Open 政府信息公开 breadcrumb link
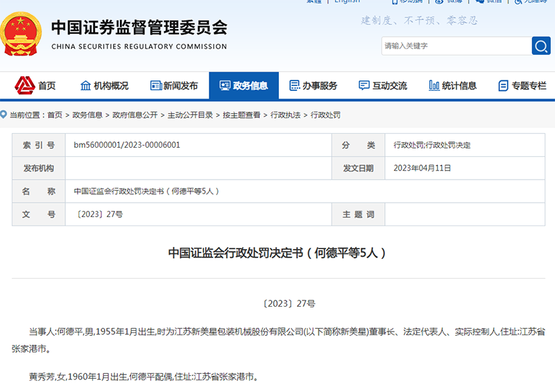Screen dimensions: 555x392 pyautogui.click(x=135, y=115)
